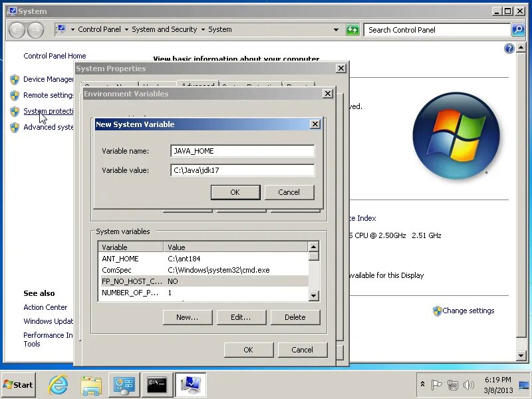Click the Variable column header
Image resolution: width=532 pixels, height=399 pixels.
click(x=131, y=247)
